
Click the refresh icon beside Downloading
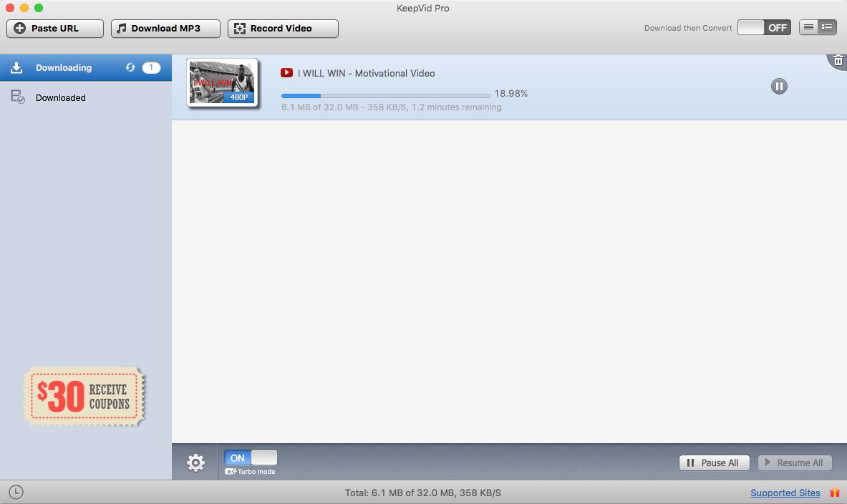(x=130, y=67)
